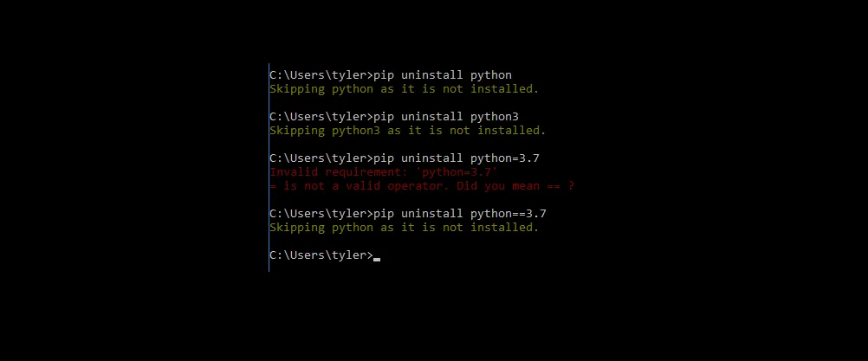Click the 'Skipping python3 as it is not installed' line
This screenshot has height=361, width=868.
(x=407, y=131)
